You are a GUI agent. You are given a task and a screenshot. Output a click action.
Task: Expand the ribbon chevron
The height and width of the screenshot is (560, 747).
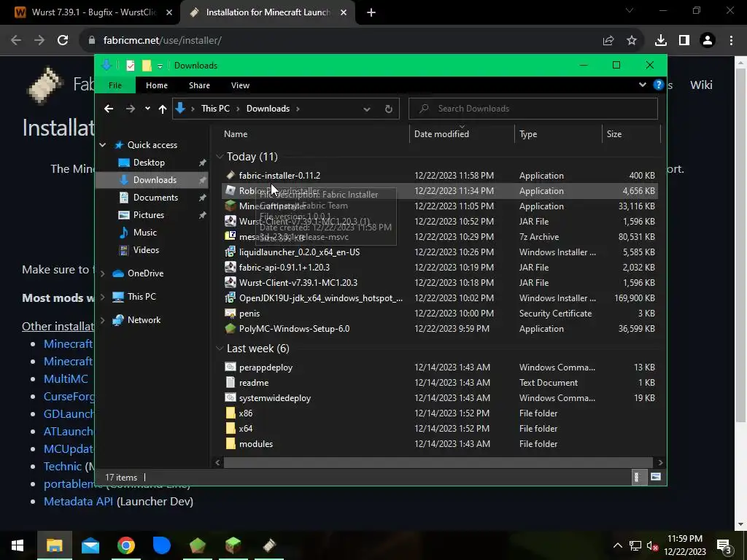pyautogui.click(x=642, y=85)
